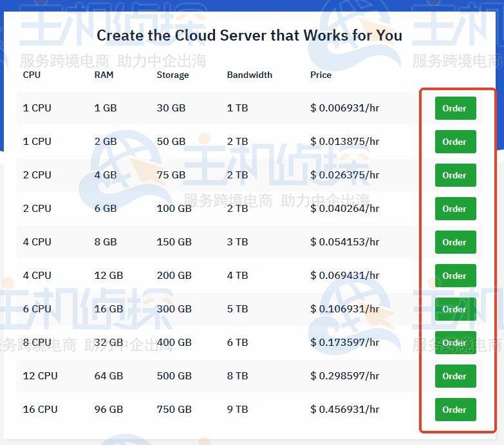Screen dimensions: 504x445
Task: Click the price $ 0.040264/hr
Action: click(344, 209)
